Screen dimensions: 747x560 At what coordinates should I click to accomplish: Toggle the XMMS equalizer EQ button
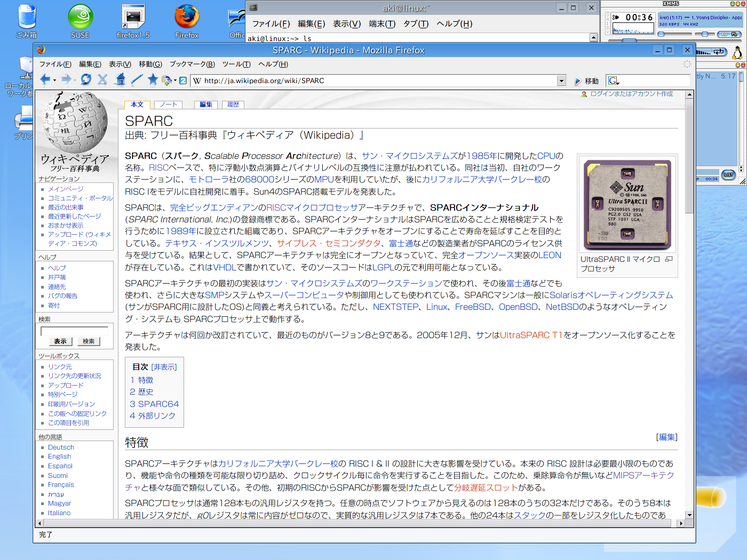tap(724, 34)
